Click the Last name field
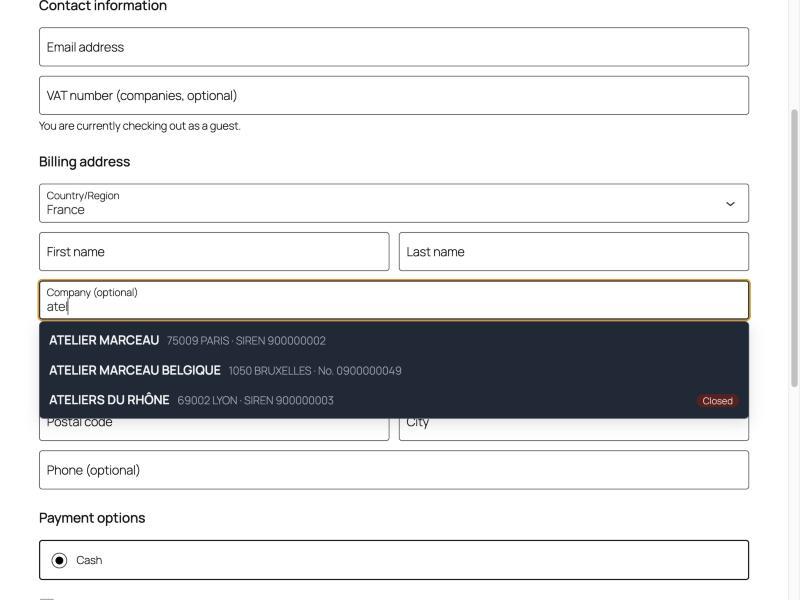This screenshot has width=800, height=600. (574, 252)
